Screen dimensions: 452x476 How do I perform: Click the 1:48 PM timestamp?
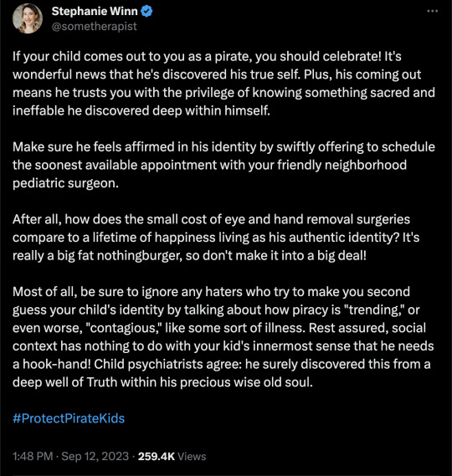point(33,456)
